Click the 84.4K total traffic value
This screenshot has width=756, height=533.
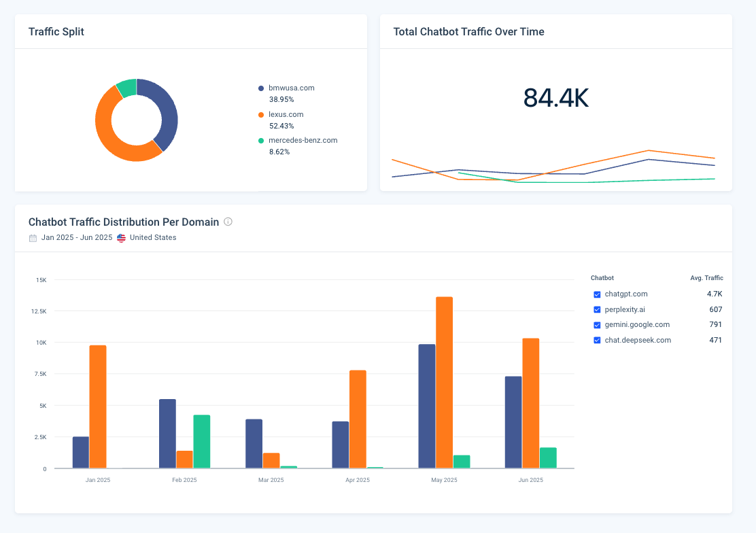pyautogui.click(x=556, y=99)
